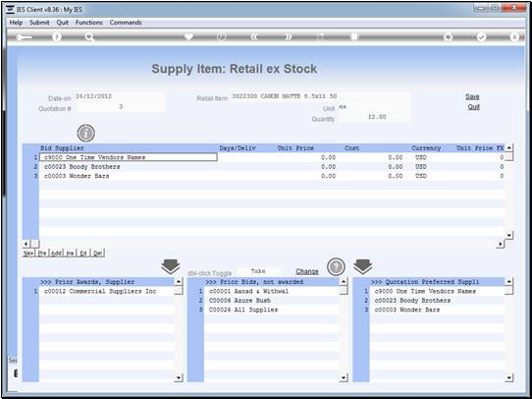Click the Del button under bid grid
The height and width of the screenshot is (399, 532).
pyautogui.click(x=98, y=253)
